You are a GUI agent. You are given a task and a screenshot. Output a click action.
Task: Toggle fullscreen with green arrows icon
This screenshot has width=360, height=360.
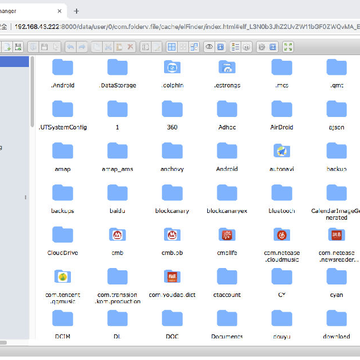[288, 47]
